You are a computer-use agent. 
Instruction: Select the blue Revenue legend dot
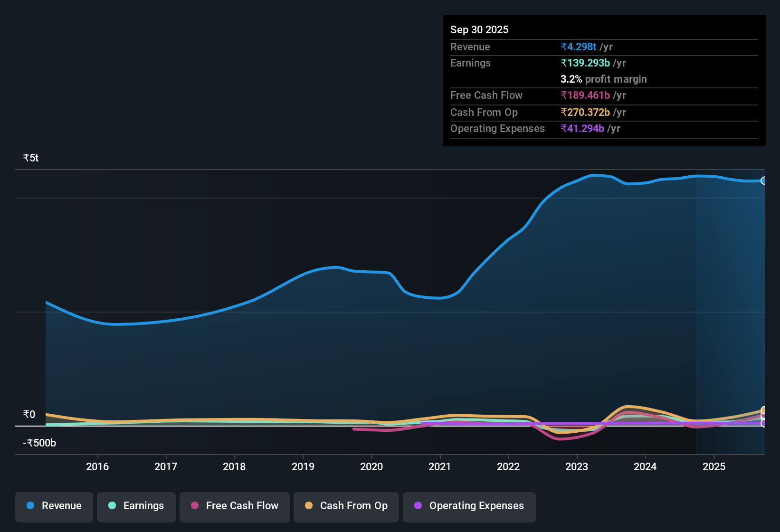(30, 506)
